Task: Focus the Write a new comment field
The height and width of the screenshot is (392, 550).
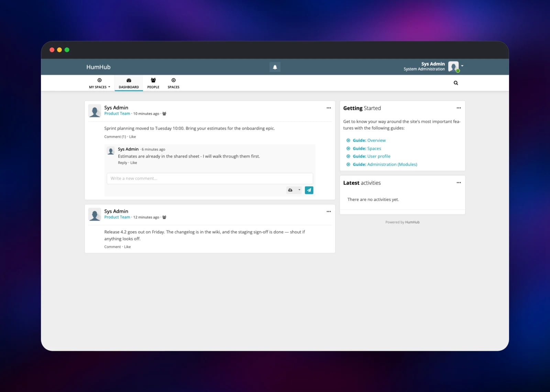Action: (x=210, y=178)
